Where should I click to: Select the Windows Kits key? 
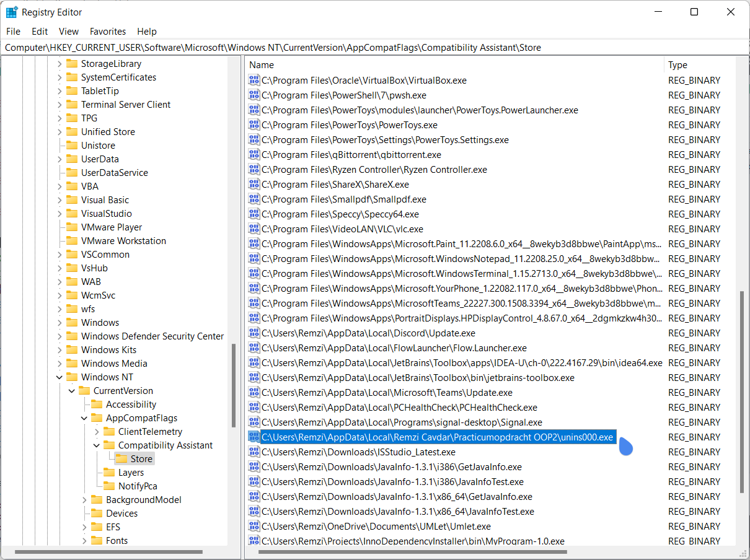[x=108, y=350]
